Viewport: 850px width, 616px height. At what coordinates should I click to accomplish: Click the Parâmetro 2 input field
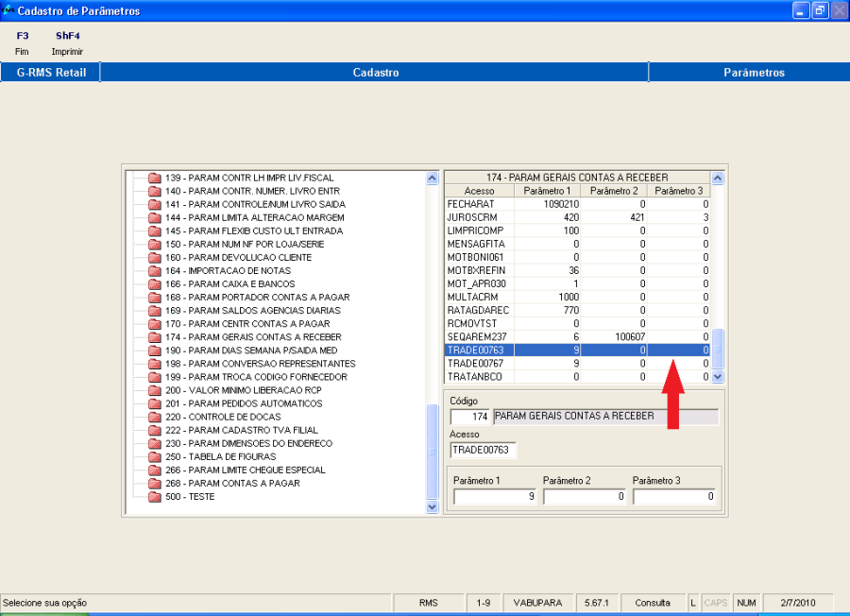point(585,496)
